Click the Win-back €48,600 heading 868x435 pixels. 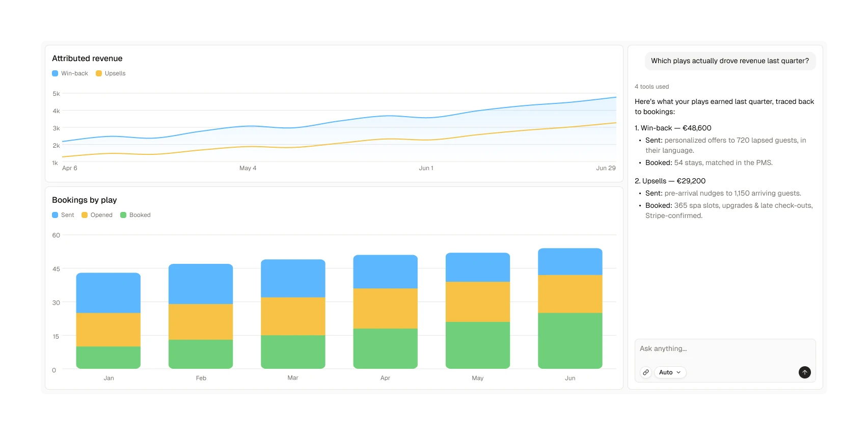pos(673,128)
